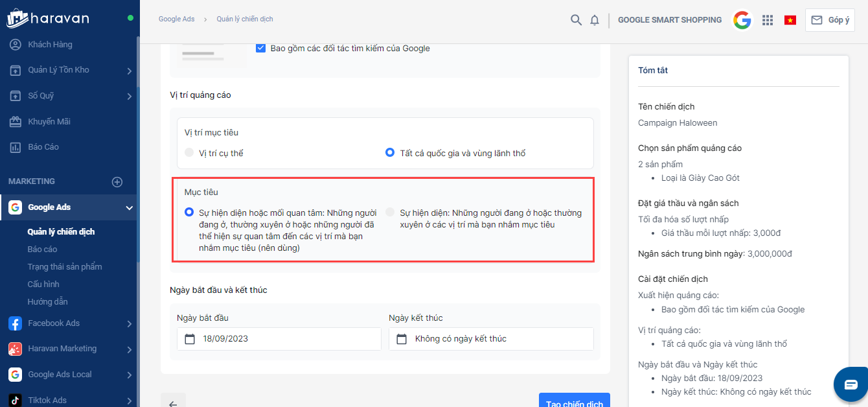Click the Google Ads breadcrumb link

[x=176, y=19]
